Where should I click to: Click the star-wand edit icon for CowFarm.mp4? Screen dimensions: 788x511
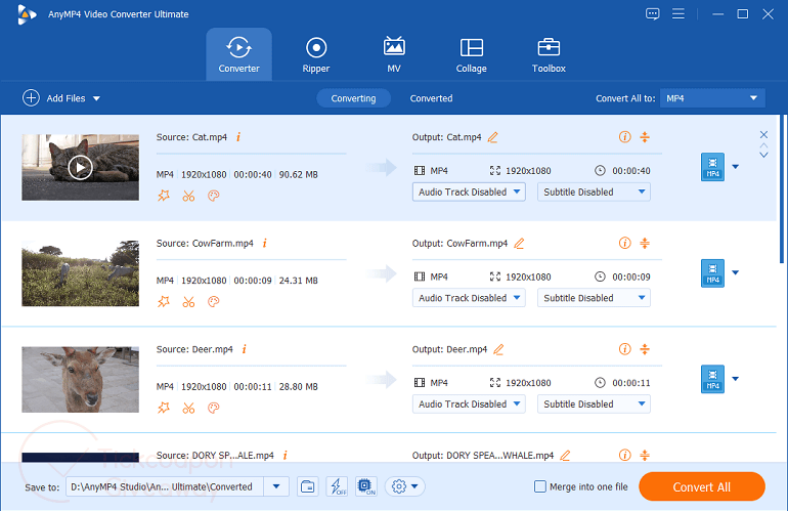pos(164,302)
